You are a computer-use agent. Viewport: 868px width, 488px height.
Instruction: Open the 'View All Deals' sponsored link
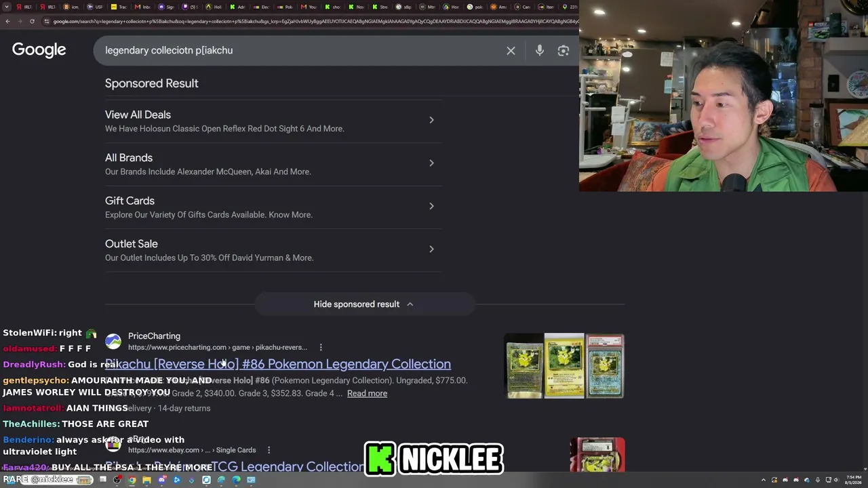138,115
